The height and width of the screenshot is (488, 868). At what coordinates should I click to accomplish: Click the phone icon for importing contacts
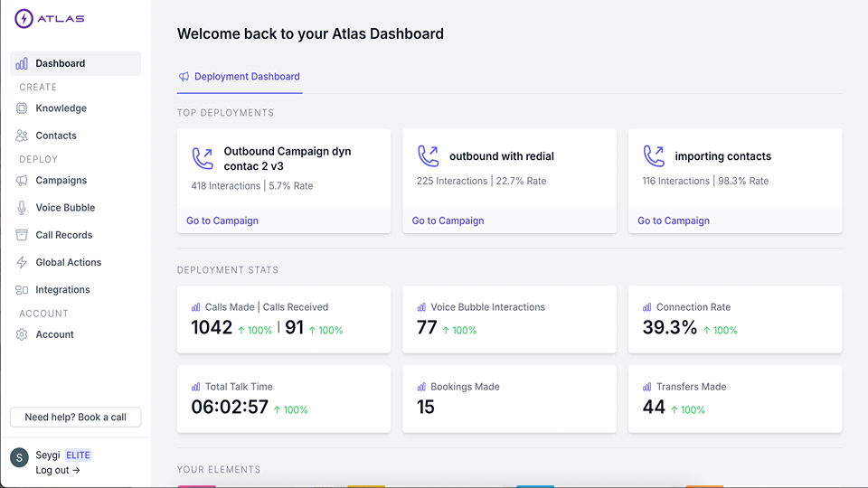coord(654,156)
